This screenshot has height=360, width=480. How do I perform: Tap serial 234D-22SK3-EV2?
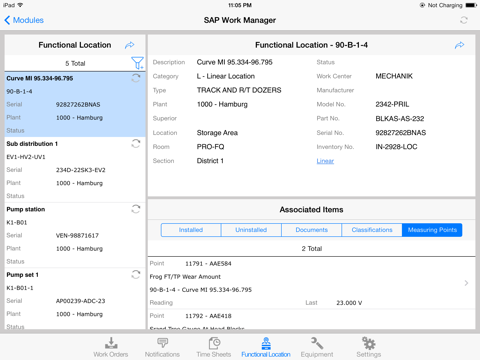coord(81,170)
